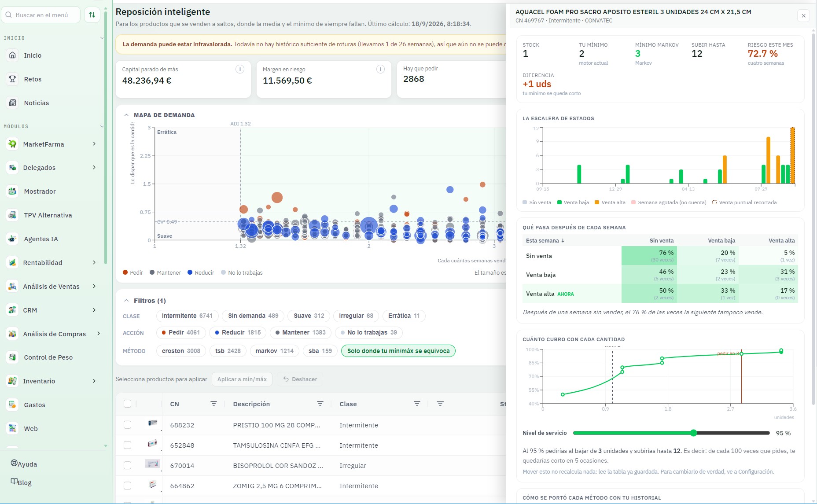Collapse the Filtros (1) section
The width and height of the screenshot is (817, 504).
point(127,301)
